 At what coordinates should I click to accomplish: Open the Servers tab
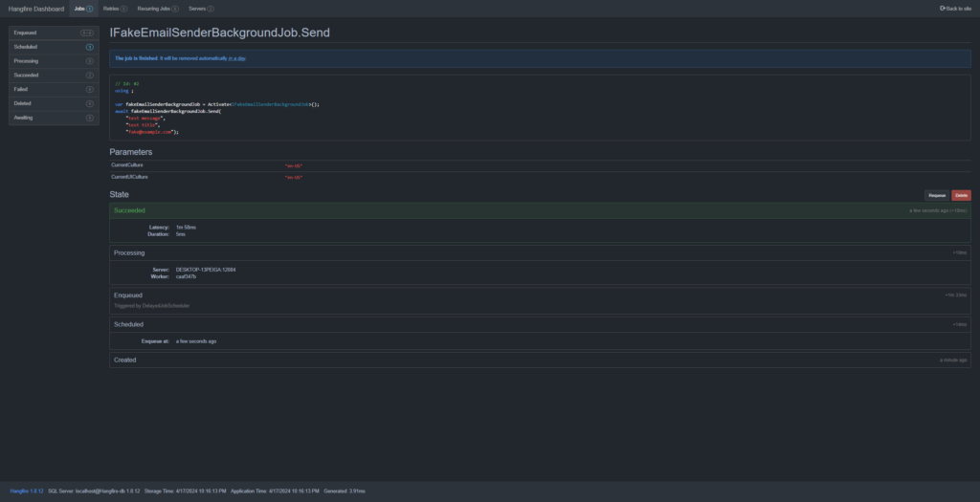coord(196,8)
